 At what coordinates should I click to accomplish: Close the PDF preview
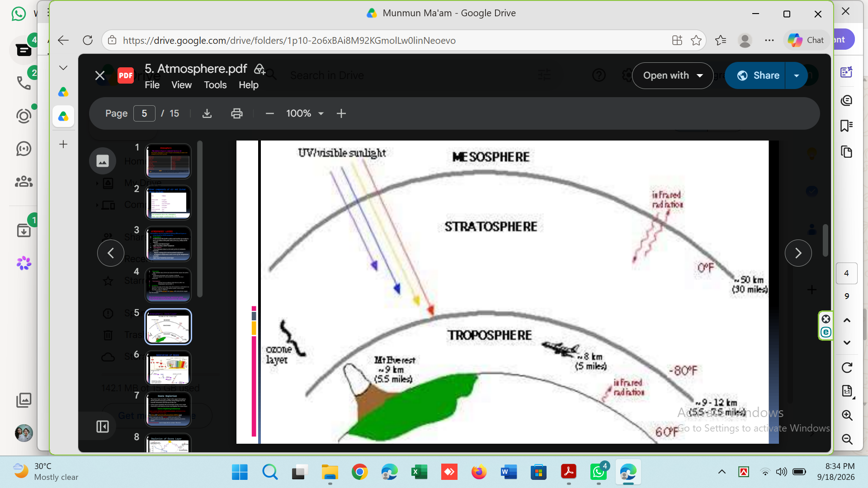tap(100, 75)
